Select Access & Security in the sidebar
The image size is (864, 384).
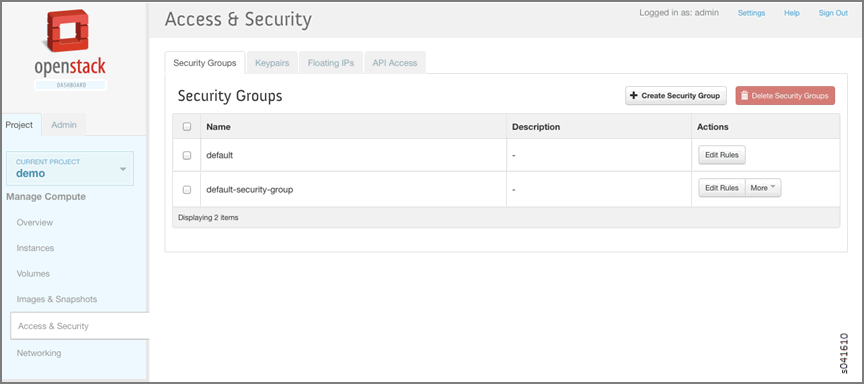(79, 326)
